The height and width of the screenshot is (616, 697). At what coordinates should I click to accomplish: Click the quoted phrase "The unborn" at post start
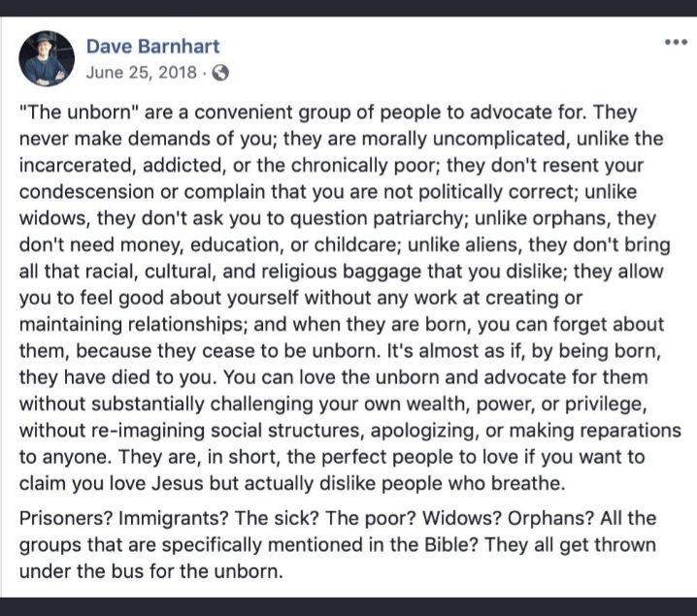point(79,112)
